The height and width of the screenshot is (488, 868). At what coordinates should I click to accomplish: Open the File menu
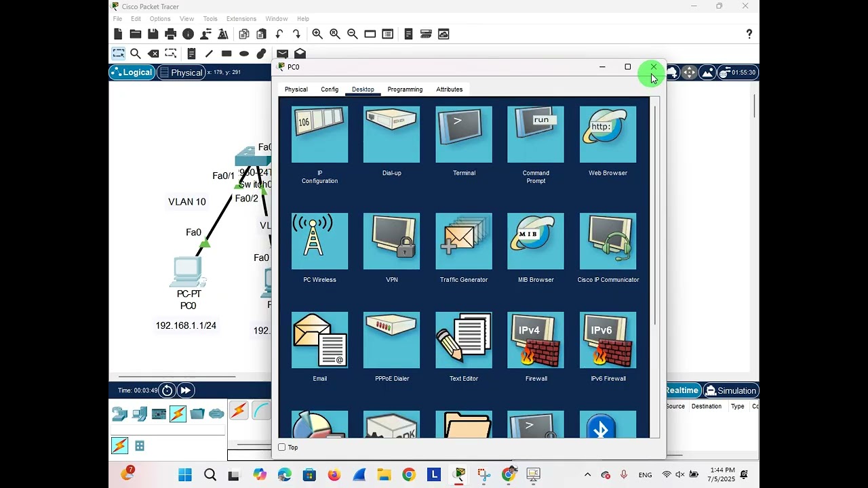coord(118,19)
